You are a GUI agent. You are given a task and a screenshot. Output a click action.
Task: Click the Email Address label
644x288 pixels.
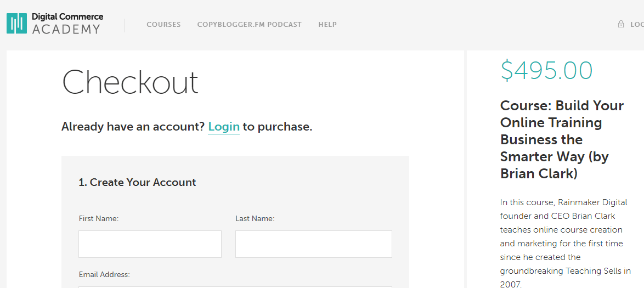[x=104, y=274]
